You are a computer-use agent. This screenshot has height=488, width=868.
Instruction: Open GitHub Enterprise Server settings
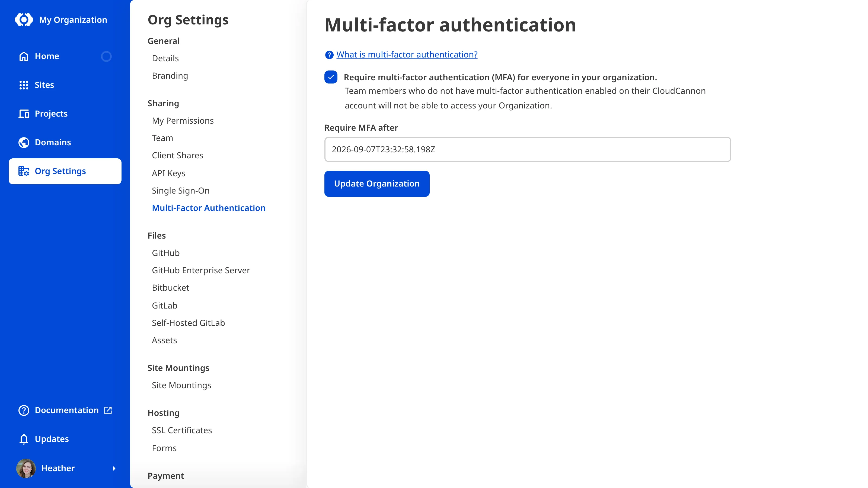(201, 271)
